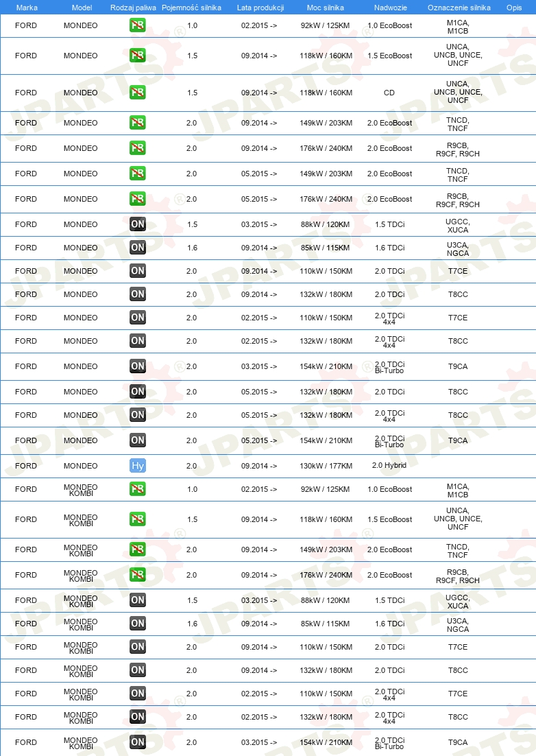Click diesel ON icon in Mondeo sedan 02.2015 132kW 4x4 row
Image resolution: width=536 pixels, height=756 pixels.
click(x=138, y=341)
